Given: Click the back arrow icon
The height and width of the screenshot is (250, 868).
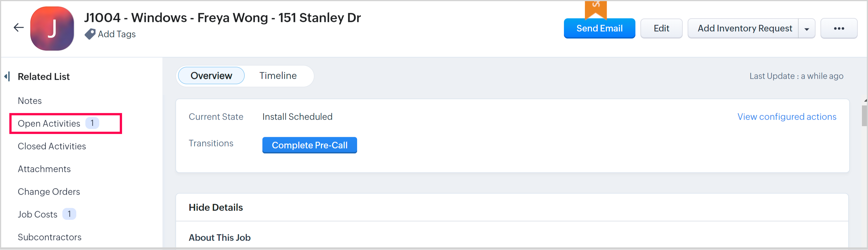Looking at the screenshot, I should pos(18,28).
